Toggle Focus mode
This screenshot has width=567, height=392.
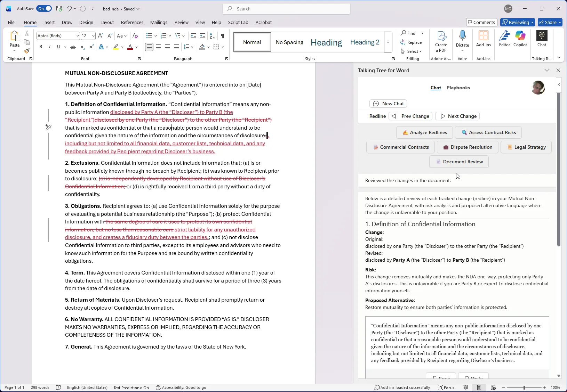(x=446, y=387)
